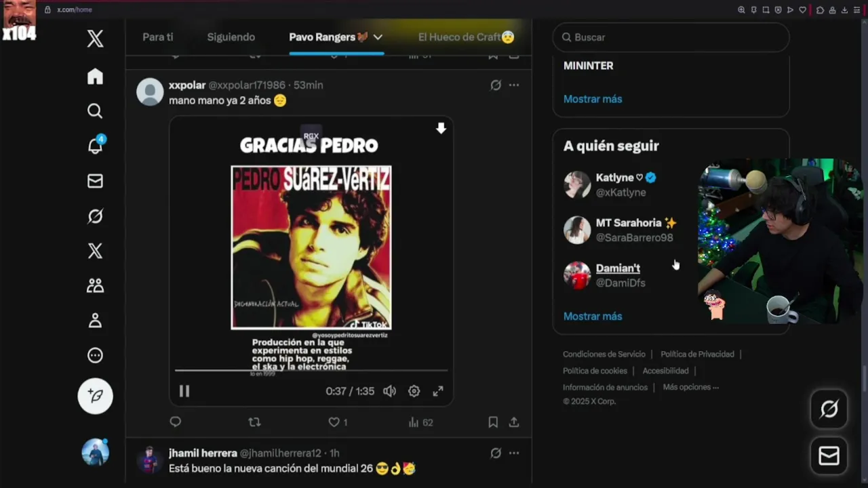Click the x.com/home address bar
The width and height of the screenshot is (868, 488).
(x=75, y=9)
